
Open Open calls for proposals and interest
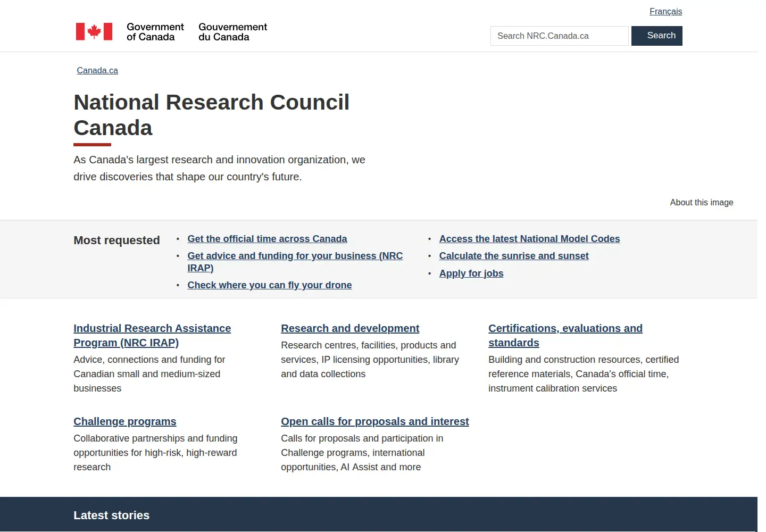pos(375,421)
